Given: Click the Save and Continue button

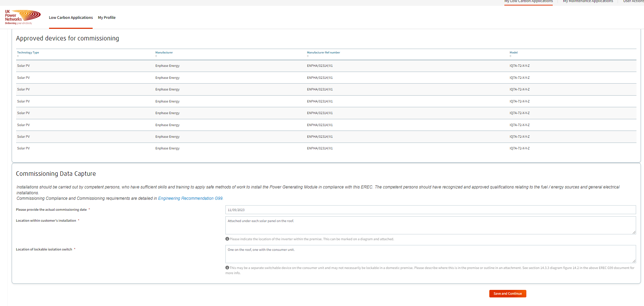Looking at the screenshot, I should (x=507, y=294).
